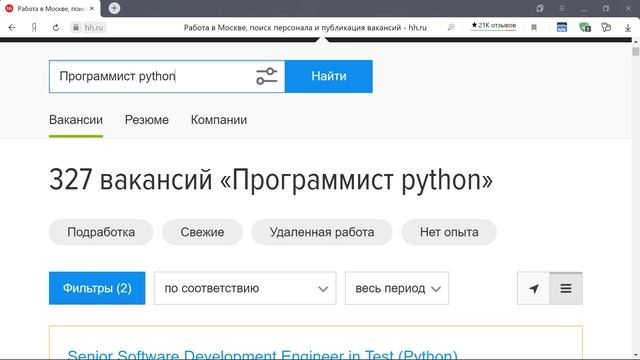
Task: Click the page vertical scrollbar thumb
Action: (x=636, y=51)
